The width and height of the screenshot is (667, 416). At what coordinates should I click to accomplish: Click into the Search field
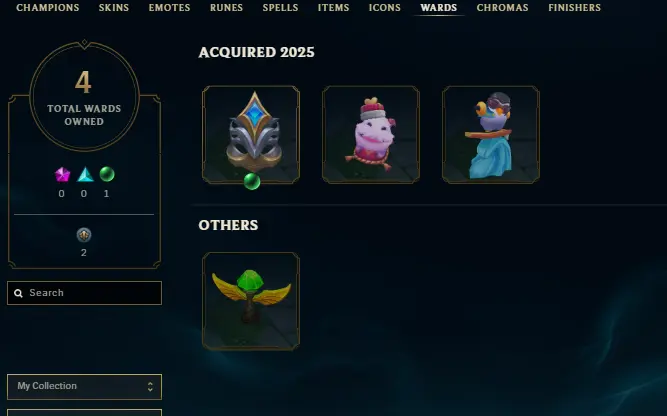(x=84, y=293)
